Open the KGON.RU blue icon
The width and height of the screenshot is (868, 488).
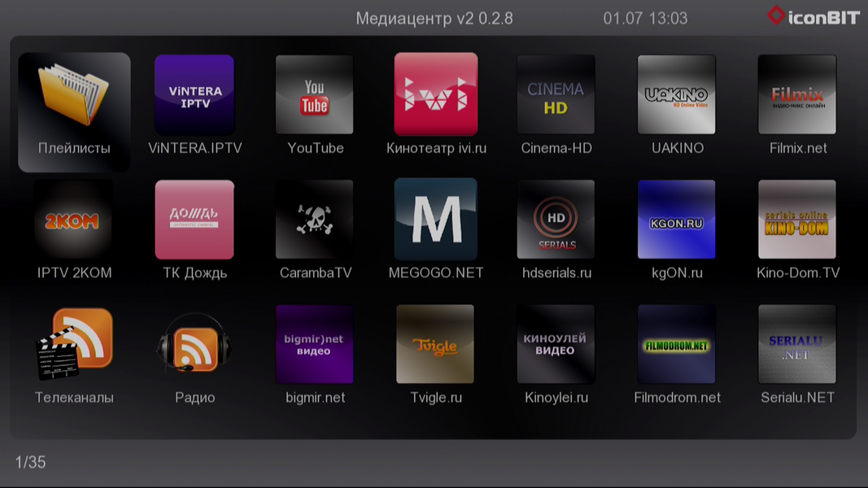tap(677, 220)
